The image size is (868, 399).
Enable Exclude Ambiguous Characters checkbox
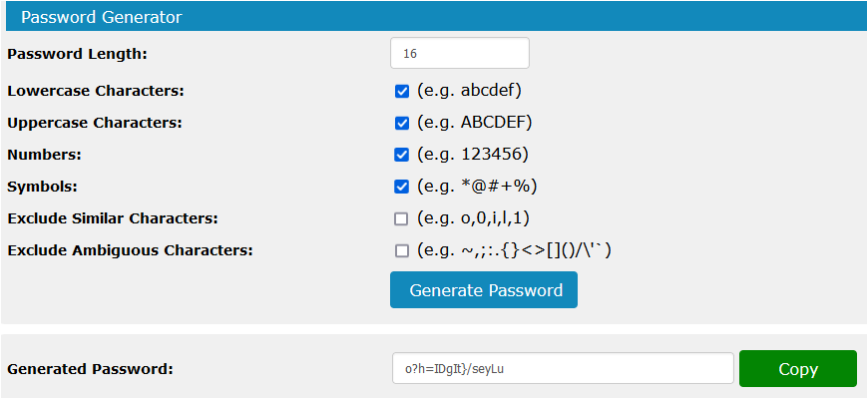tap(401, 251)
